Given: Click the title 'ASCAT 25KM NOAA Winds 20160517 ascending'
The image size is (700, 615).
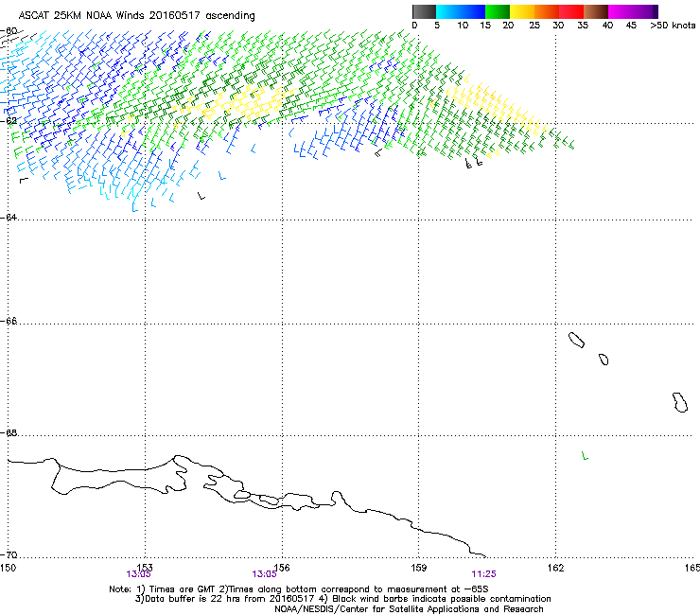Looking at the screenshot, I should tap(136, 16).
